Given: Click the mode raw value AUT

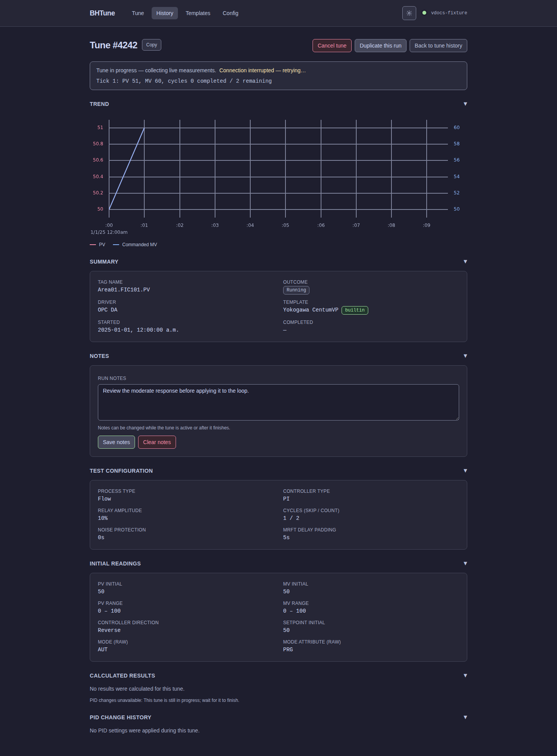Looking at the screenshot, I should click(x=103, y=650).
